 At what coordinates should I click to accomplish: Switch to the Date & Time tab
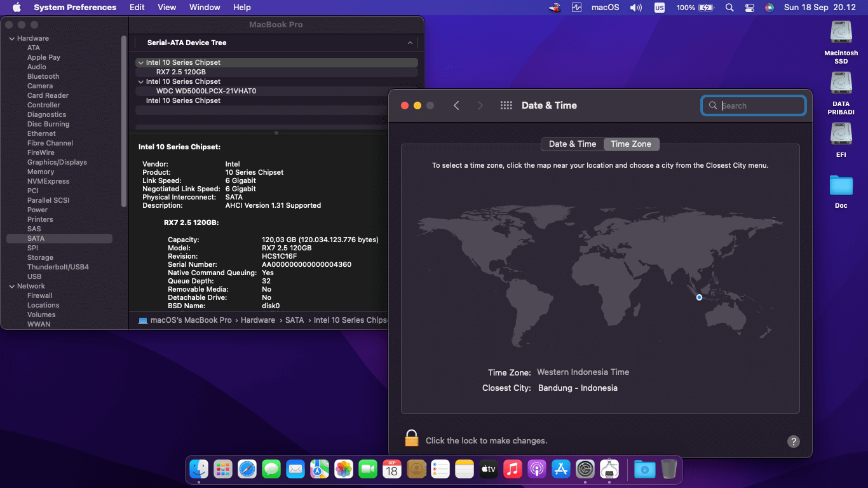tap(573, 144)
